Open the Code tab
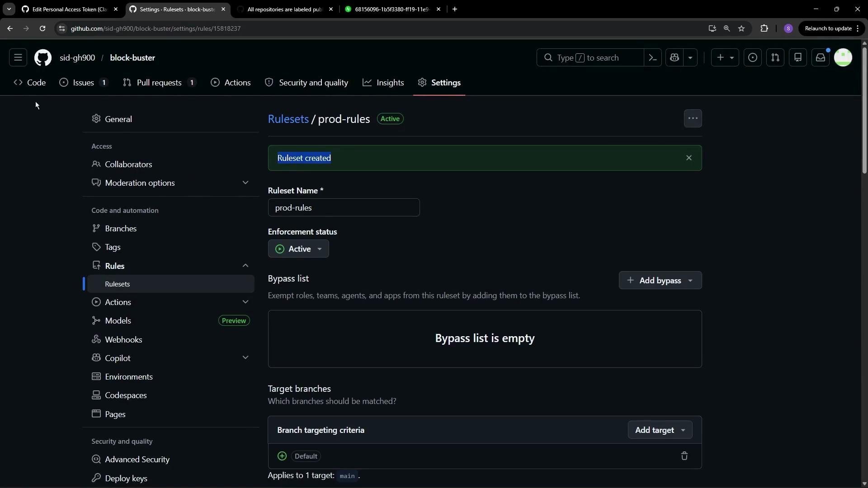The height and width of the screenshot is (488, 868). pos(30,83)
